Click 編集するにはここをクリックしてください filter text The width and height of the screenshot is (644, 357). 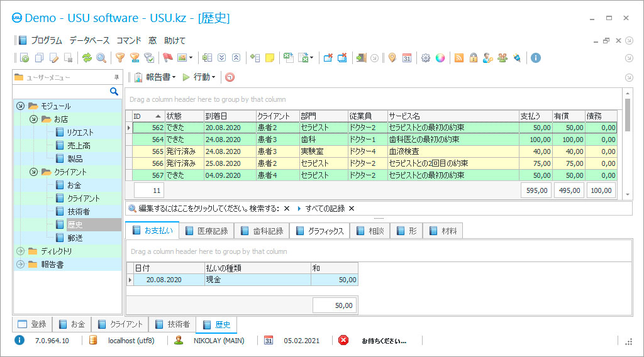[209, 209]
